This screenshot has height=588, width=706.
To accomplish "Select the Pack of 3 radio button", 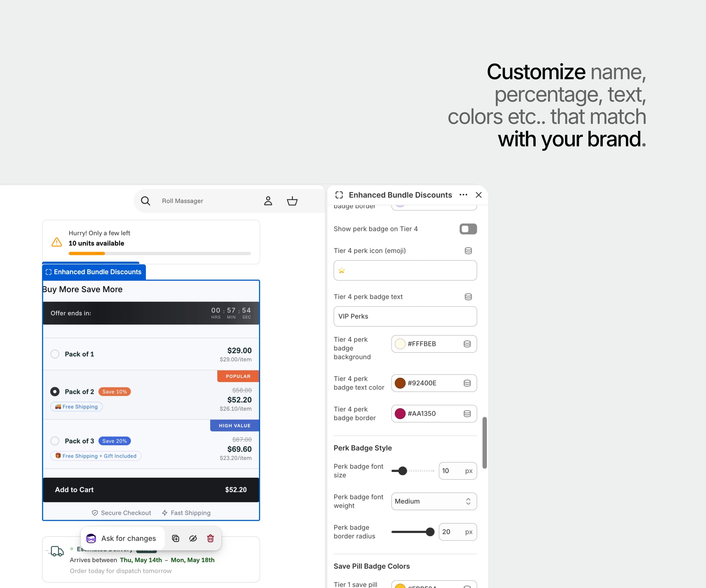I will [x=55, y=441].
